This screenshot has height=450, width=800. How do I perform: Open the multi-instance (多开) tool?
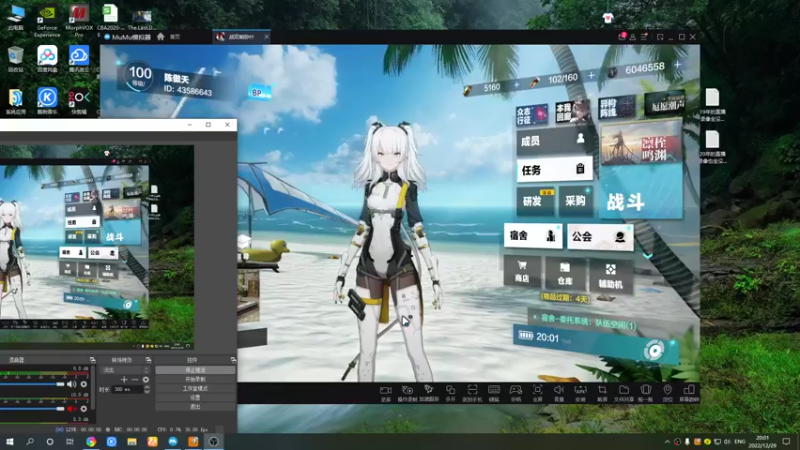[451, 393]
